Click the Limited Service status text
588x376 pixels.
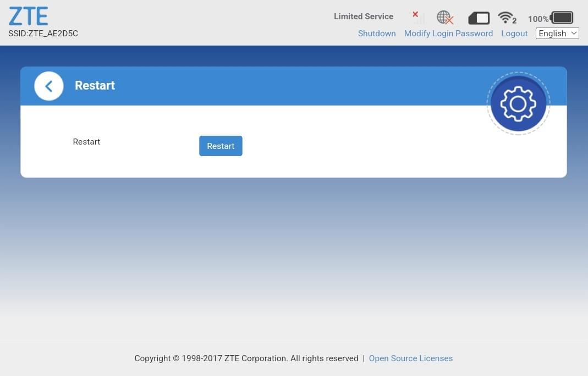[x=364, y=16]
